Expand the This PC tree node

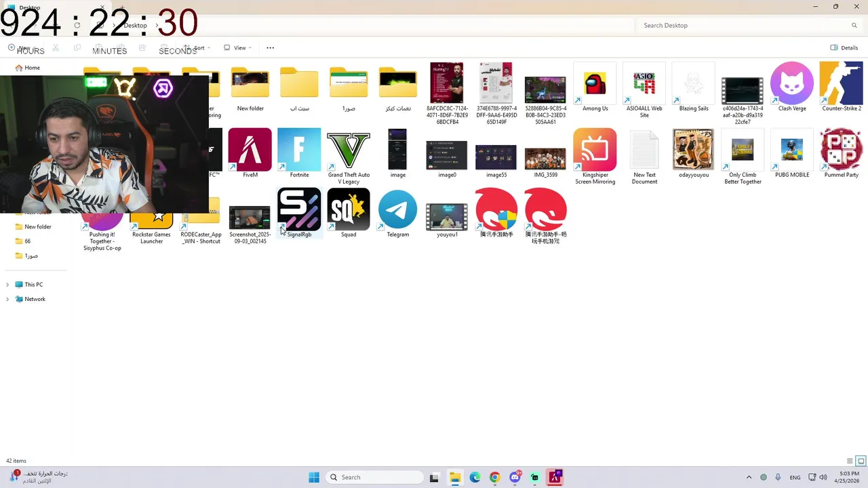7,285
